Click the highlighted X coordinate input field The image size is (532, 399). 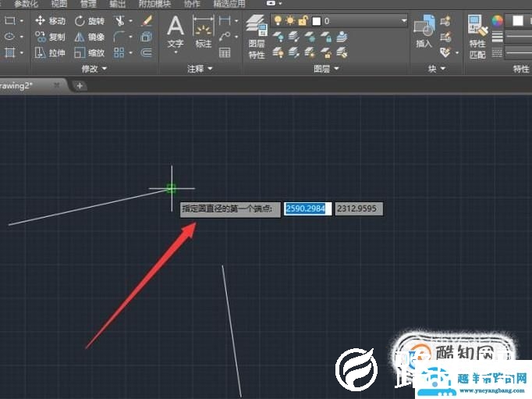307,208
